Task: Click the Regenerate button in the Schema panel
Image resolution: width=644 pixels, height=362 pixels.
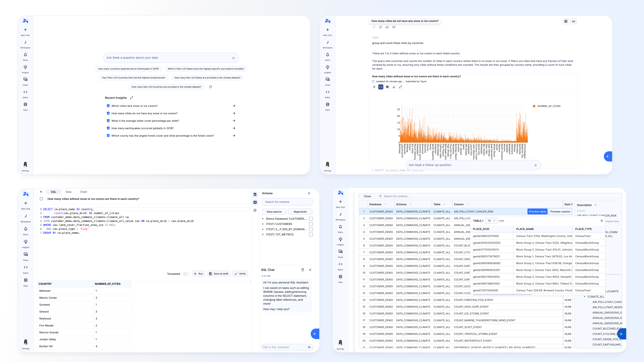Action: click(x=300, y=212)
